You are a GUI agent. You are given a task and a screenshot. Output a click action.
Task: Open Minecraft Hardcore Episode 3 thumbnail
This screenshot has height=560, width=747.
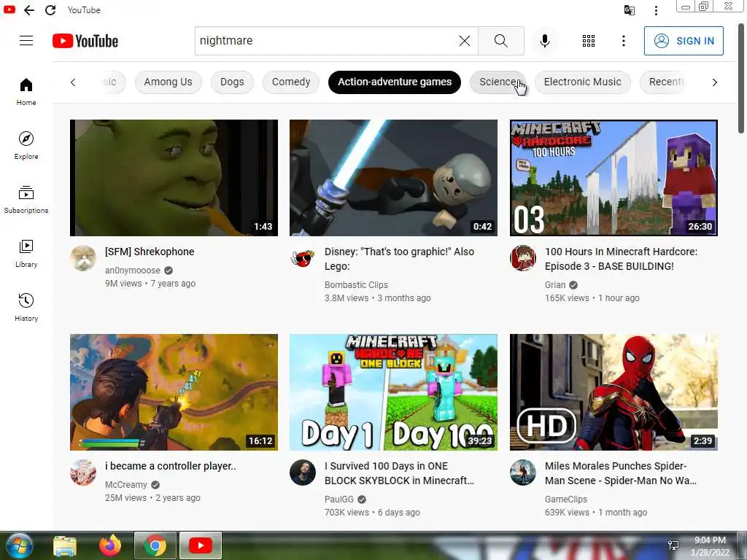pos(614,178)
